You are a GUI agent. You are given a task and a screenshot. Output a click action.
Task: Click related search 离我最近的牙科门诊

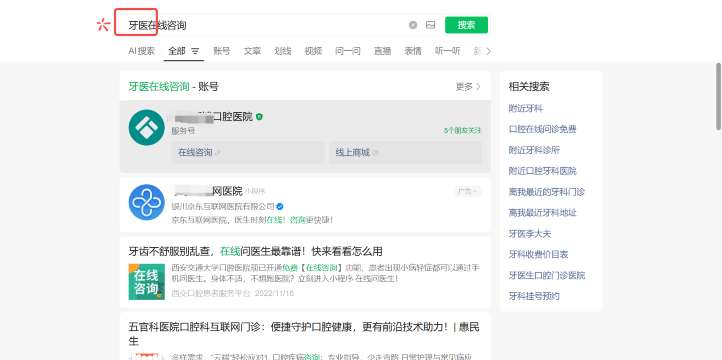coord(547,192)
